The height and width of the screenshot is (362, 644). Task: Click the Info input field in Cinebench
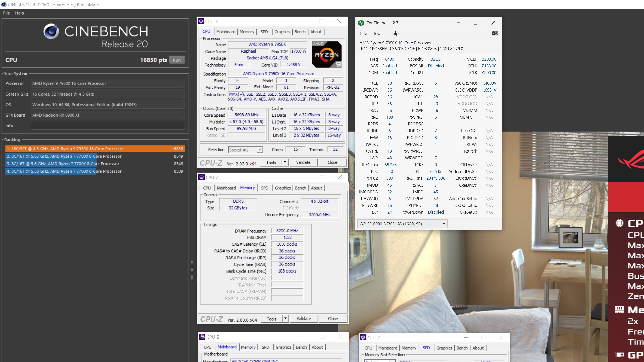click(108, 126)
